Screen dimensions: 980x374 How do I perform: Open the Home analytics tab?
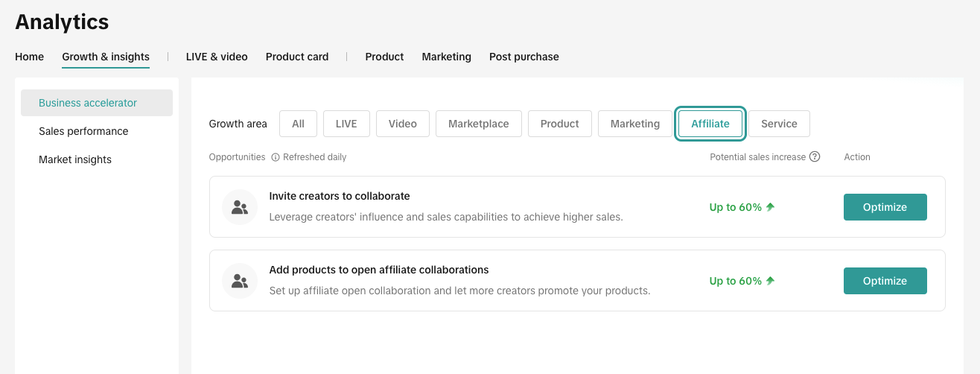29,57
